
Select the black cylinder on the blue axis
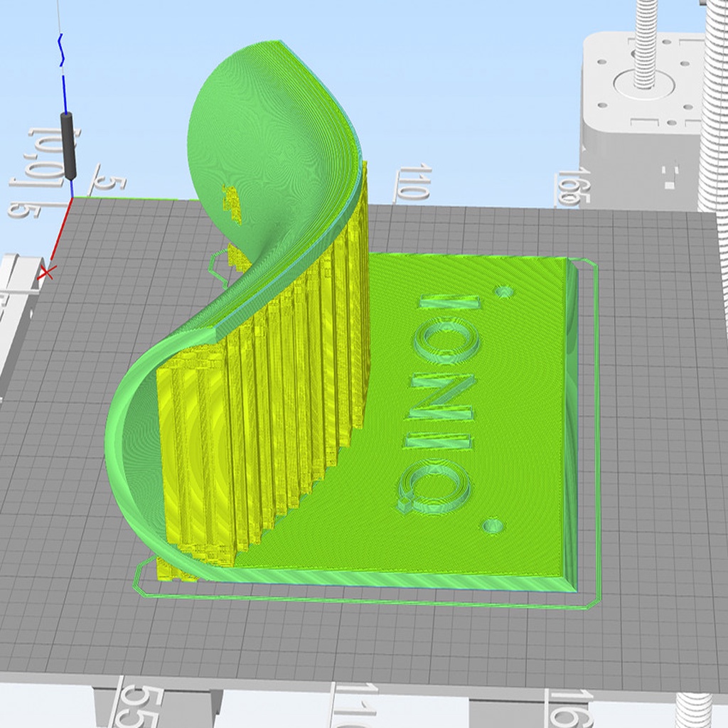[x=69, y=146]
